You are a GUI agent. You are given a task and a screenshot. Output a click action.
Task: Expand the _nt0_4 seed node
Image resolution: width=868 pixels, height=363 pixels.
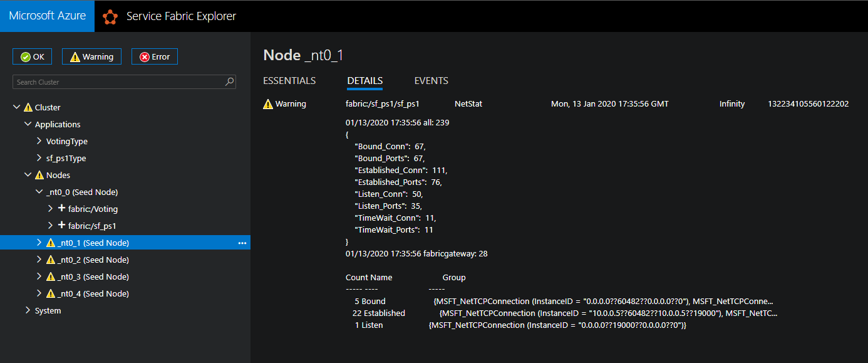[39, 294]
